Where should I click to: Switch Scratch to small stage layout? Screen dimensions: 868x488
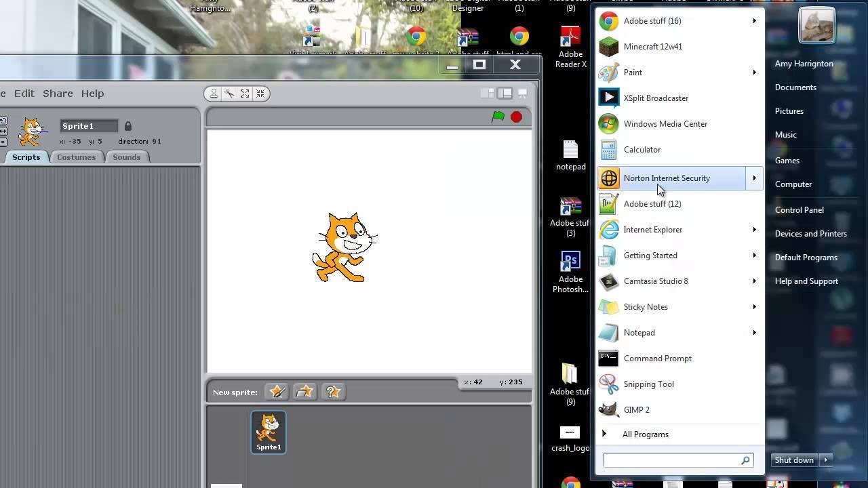487,94
